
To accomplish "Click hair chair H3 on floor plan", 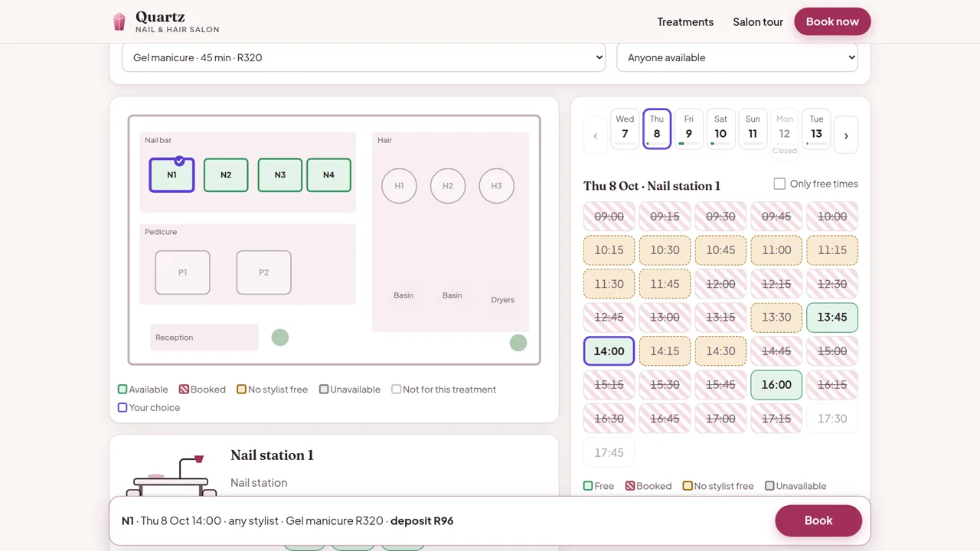I will 496,186.
